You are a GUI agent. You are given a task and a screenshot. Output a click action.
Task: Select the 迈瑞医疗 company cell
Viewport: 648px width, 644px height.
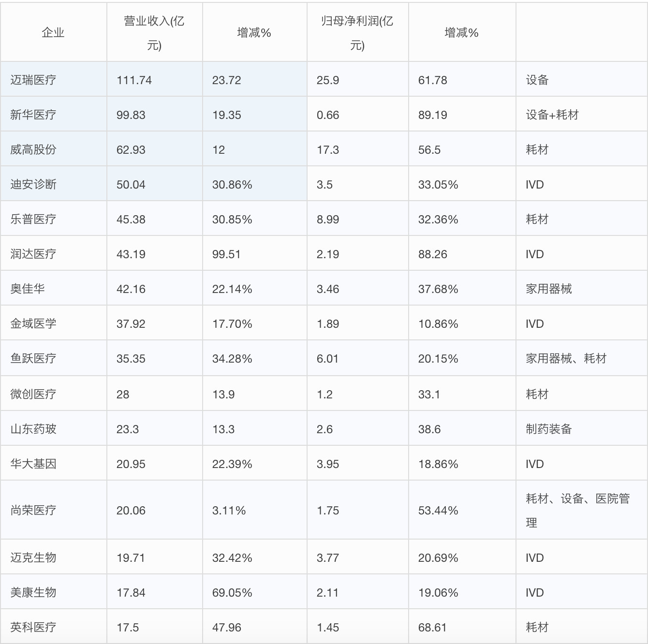(x=53, y=79)
